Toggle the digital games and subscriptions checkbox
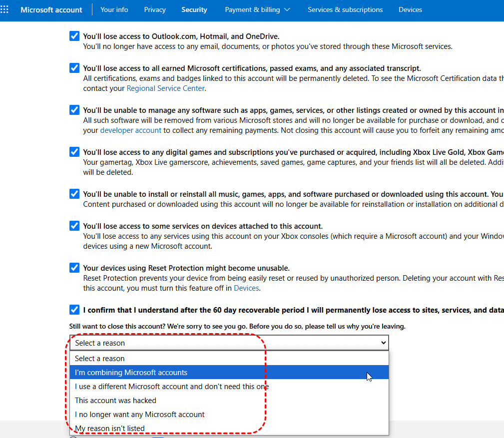The image size is (504, 438). coord(74,152)
